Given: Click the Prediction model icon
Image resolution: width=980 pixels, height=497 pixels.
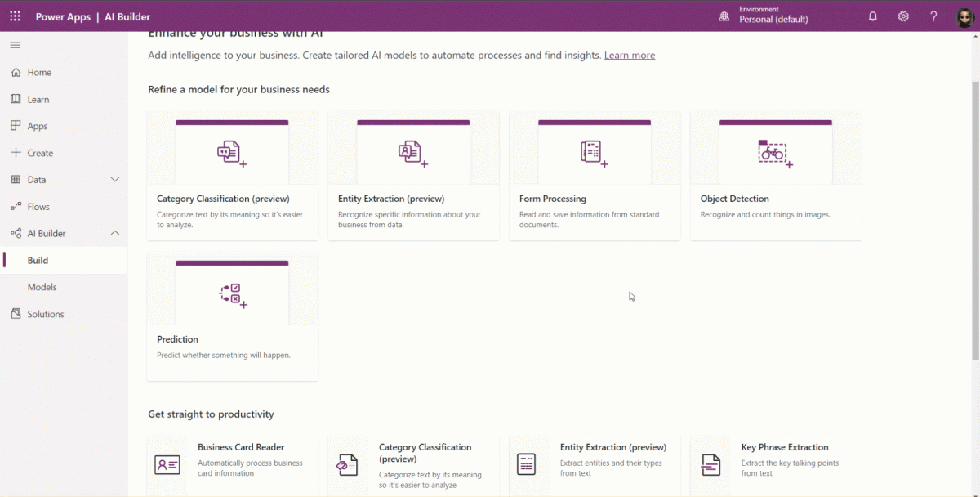Looking at the screenshot, I should pyautogui.click(x=233, y=295).
